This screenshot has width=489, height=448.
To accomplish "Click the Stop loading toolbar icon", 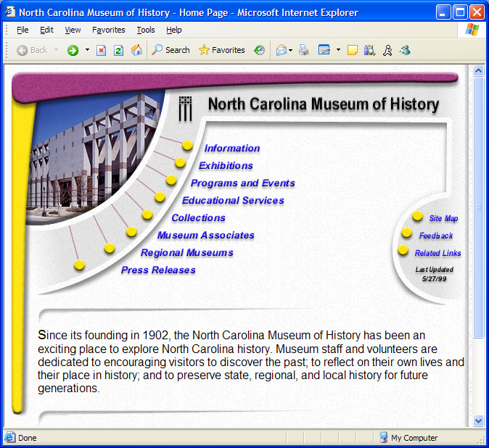I will (x=102, y=50).
